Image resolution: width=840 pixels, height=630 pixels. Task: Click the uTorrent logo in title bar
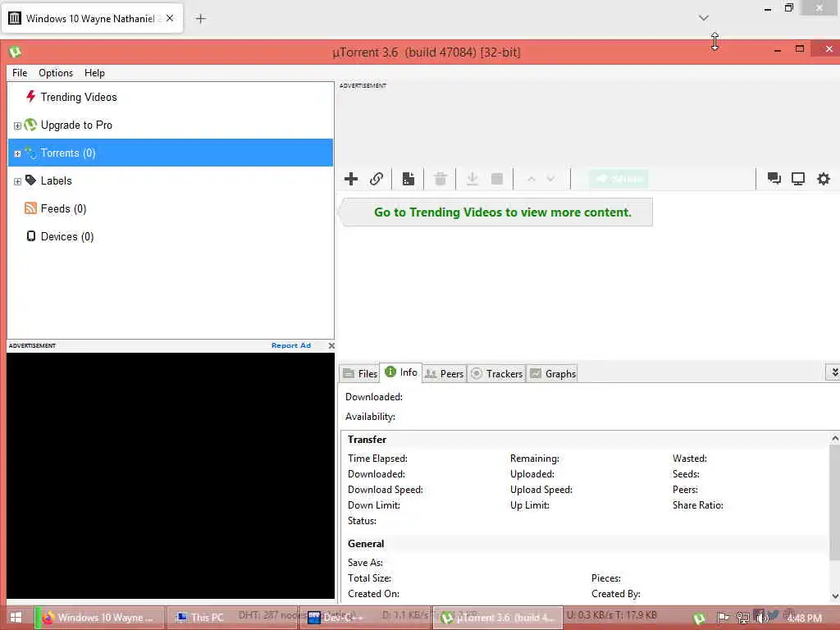(15, 52)
